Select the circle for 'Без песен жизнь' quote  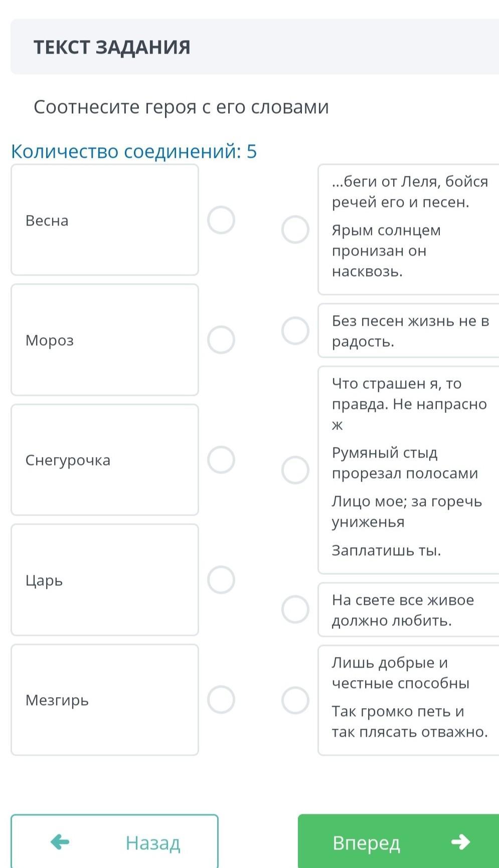tap(295, 331)
